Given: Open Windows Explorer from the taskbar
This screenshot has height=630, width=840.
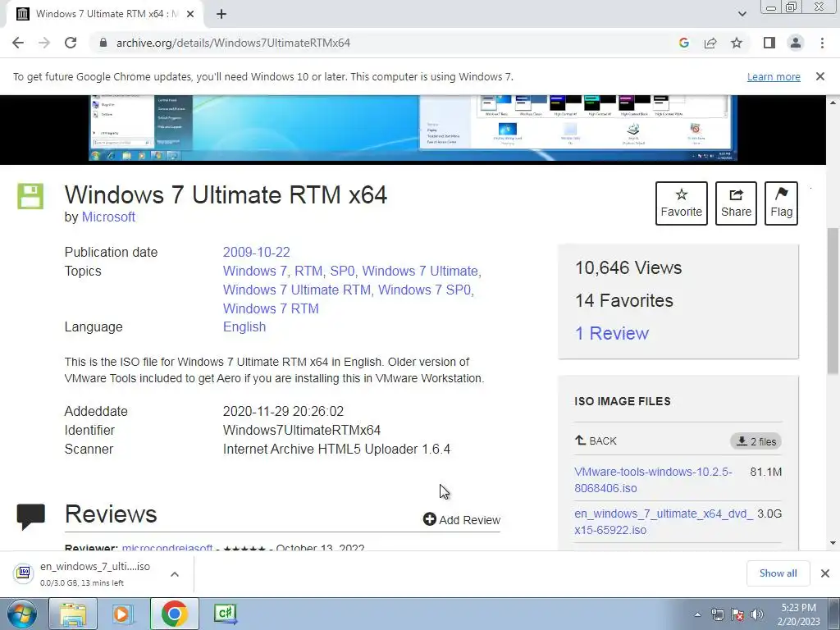Looking at the screenshot, I should click(73, 614).
